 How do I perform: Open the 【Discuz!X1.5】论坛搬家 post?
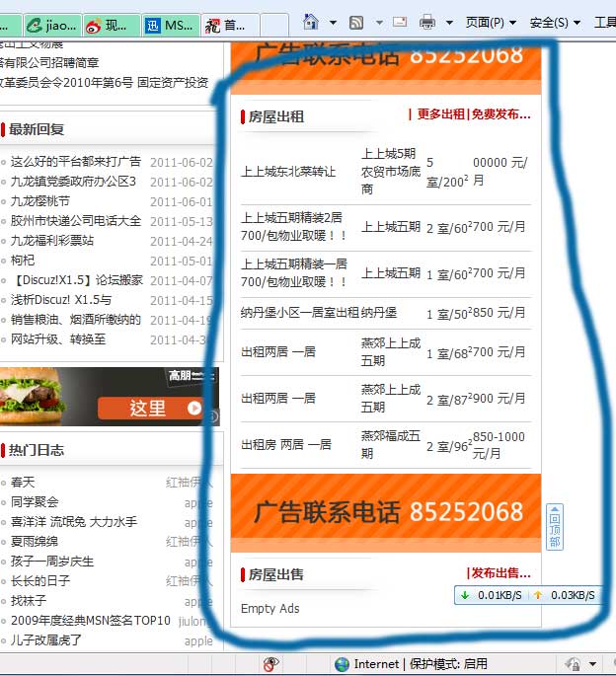coord(77,280)
